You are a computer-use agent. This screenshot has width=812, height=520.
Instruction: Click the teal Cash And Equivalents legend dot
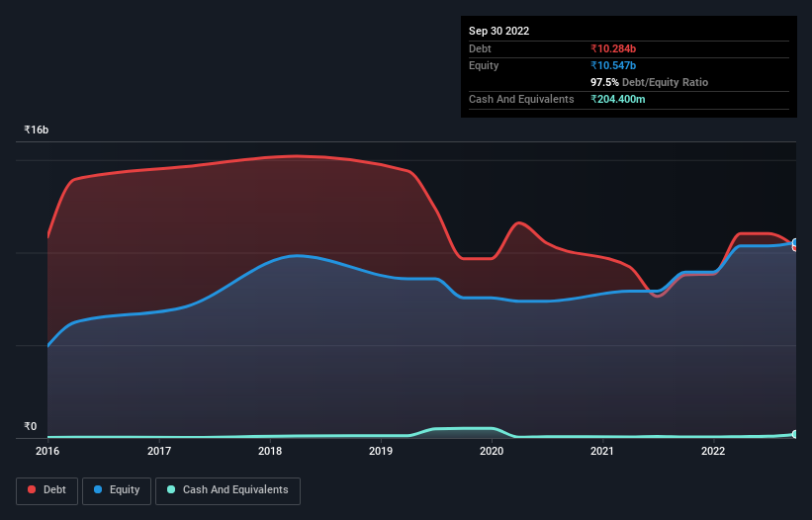(x=171, y=489)
